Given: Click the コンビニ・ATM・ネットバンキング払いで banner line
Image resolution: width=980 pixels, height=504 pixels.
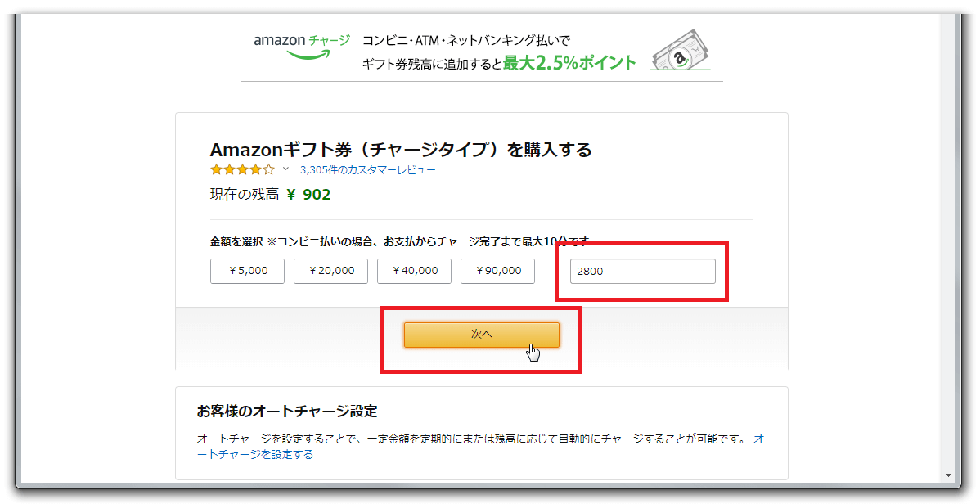Looking at the screenshot, I should coord(465,40).
